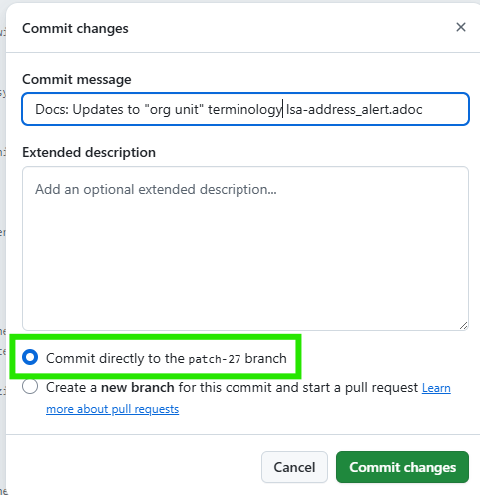Click the Cancel button
Viewport: 480px width, 495px height.
tap(294, 467)
